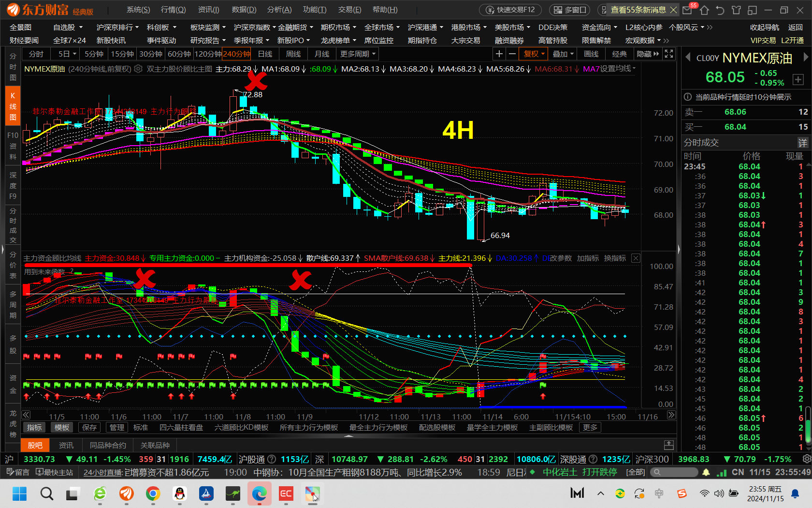Add NYMEX原油 to watchlist plus icon
The image size is (812, 508).
[798, 79]
